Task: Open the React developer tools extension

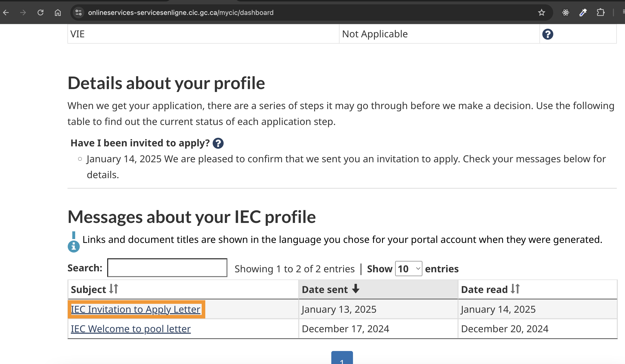Action: (x=565, y=12)
